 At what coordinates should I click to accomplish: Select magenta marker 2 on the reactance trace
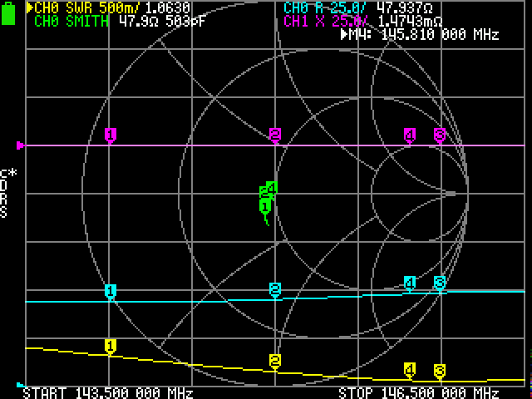point(275,135)
